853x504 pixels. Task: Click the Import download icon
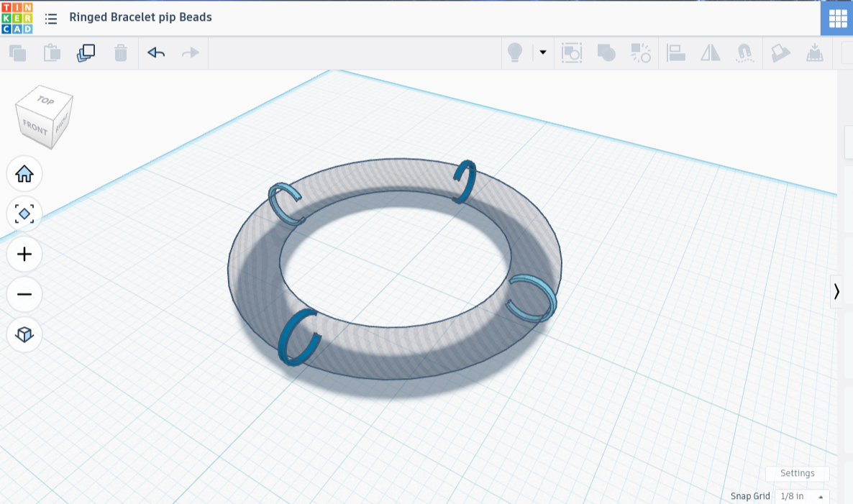pyautogui.click(x=814, y=52)
